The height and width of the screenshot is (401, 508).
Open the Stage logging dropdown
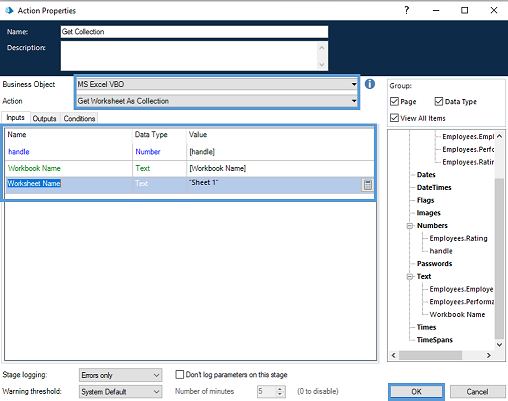[121, 375]
